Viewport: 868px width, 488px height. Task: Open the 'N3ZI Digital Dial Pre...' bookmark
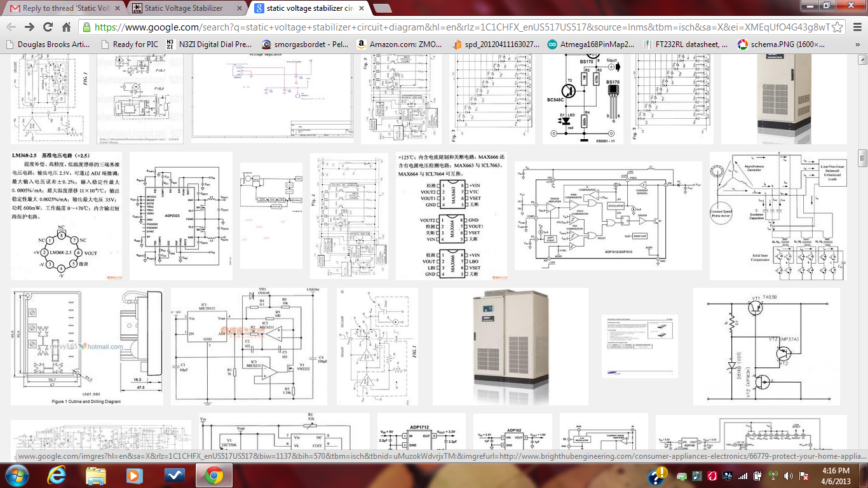point(209,44)
